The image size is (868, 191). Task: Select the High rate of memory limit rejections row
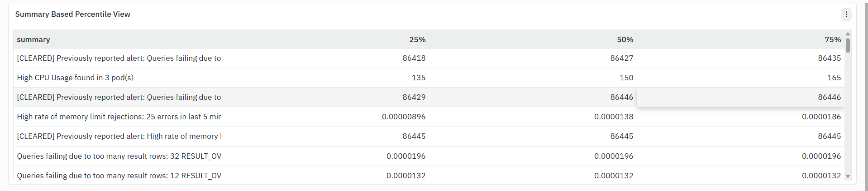429,117
